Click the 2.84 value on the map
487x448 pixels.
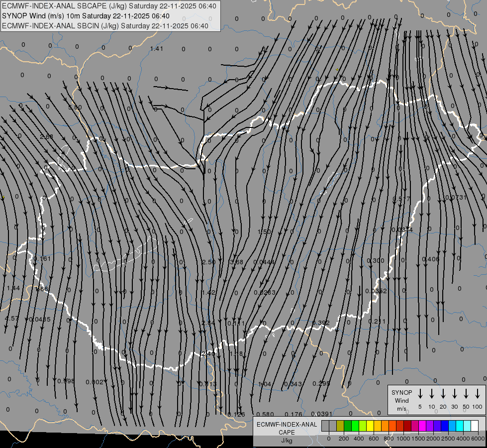click(208, 323)
